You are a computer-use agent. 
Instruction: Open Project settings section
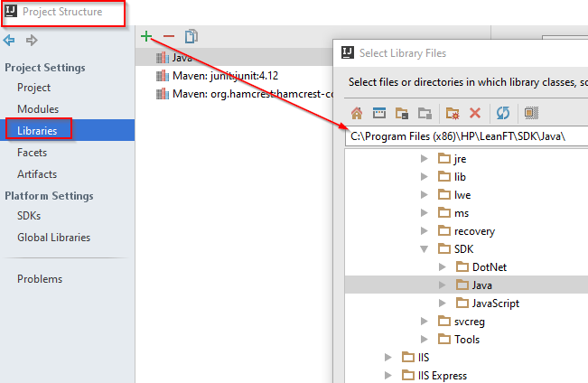33,88
